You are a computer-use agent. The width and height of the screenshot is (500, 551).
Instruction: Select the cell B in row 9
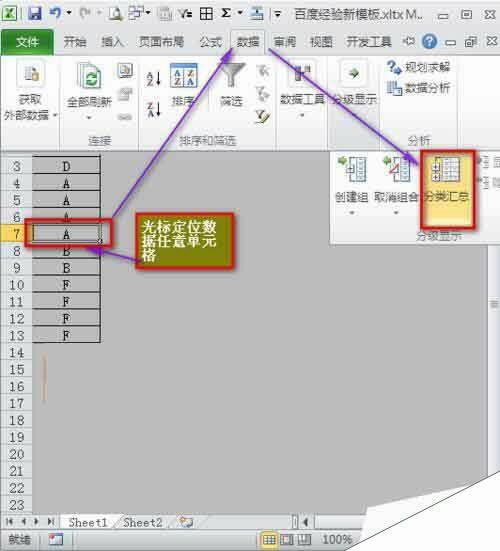66,268
